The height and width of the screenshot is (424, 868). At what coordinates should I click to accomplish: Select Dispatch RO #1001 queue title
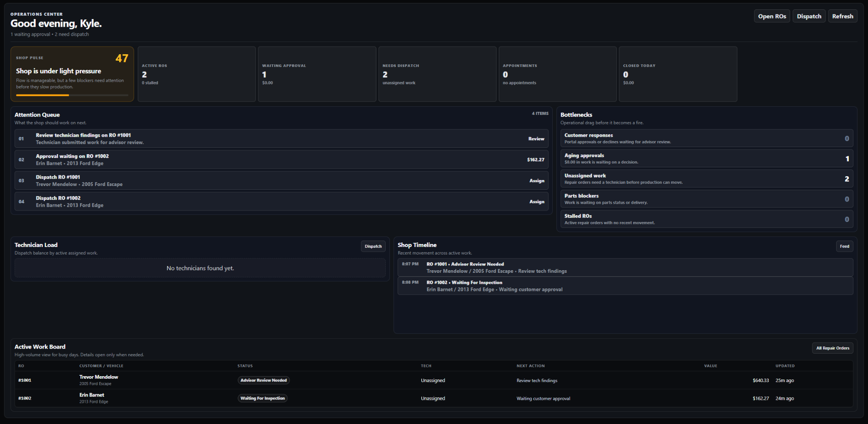click(x=58, y=177)
